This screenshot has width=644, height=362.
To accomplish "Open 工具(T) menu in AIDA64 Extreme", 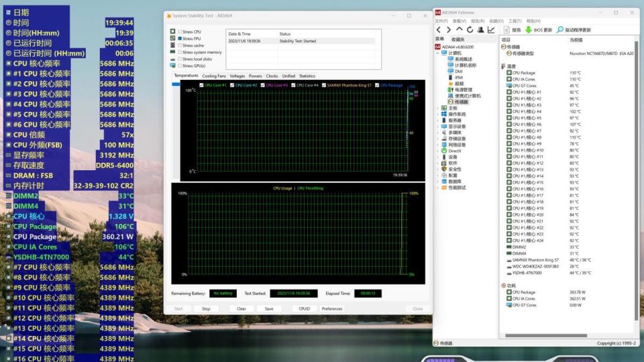I will (x=515, y=21).
